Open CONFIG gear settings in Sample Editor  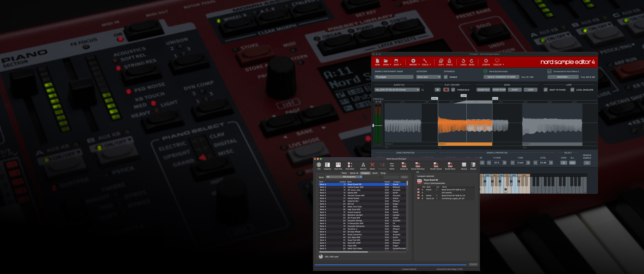tap(486, 62)
